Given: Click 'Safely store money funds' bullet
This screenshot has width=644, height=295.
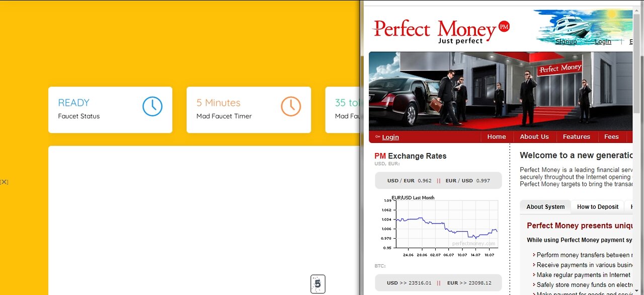Looking at the screenshot, I should pos(584,285).
